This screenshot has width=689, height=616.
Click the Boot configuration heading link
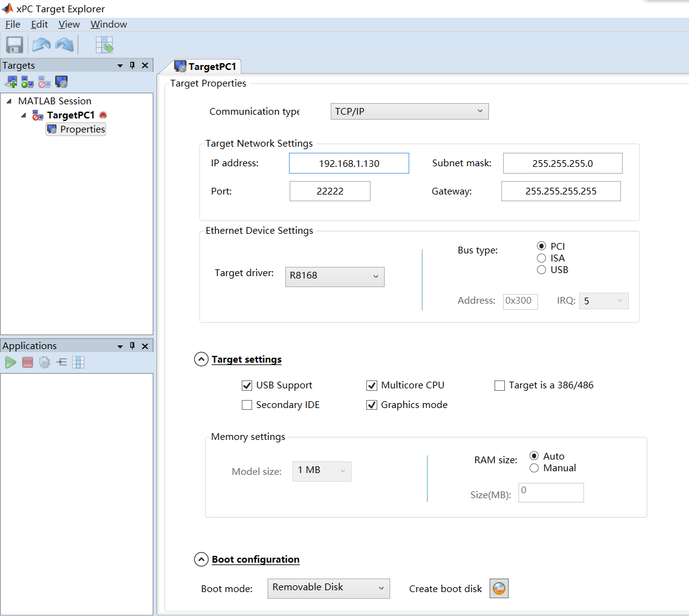coord(256,560)
